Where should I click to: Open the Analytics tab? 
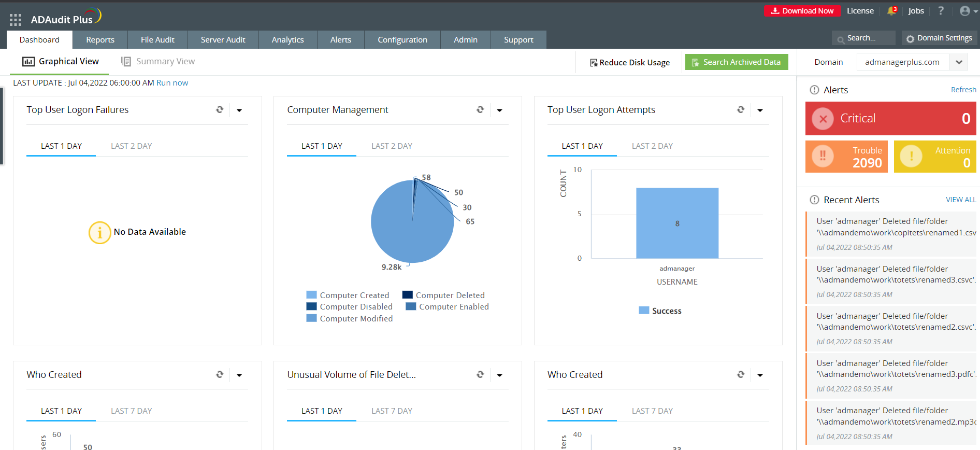click(x=288, y=40)
